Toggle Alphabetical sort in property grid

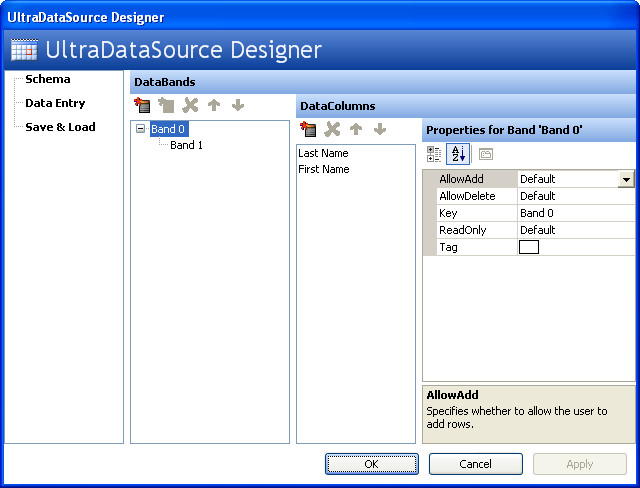(457, 154)
